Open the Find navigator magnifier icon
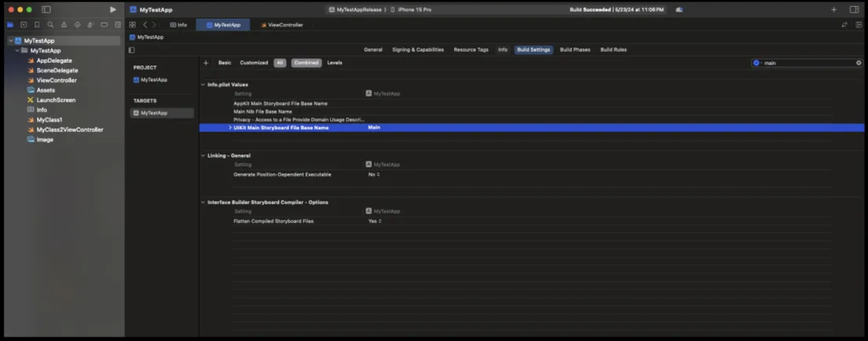 pos(50,25)
